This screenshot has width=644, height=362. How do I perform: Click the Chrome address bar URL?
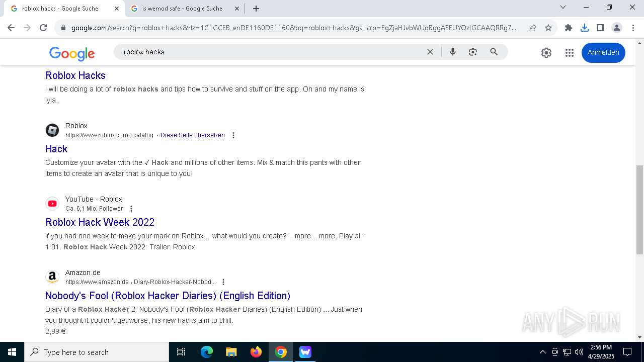[294, 28]
